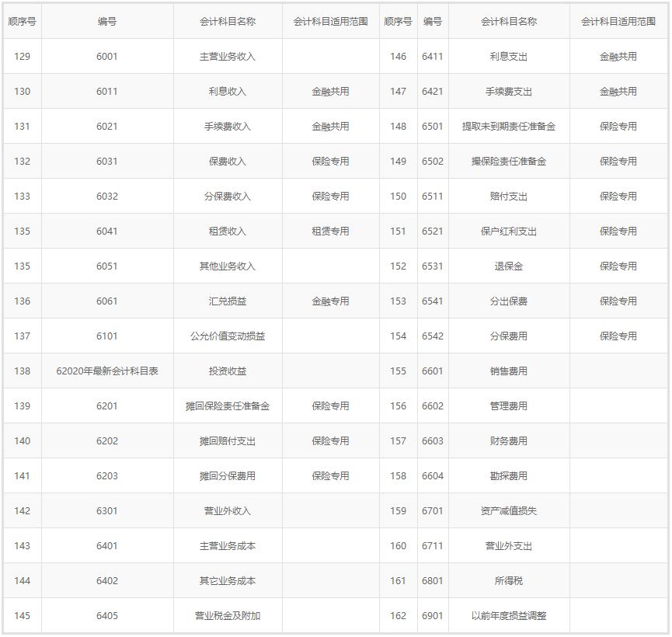Click the 营业外支出 cell
The width and height of the screenshot is (672, 637).
(509, 545)
